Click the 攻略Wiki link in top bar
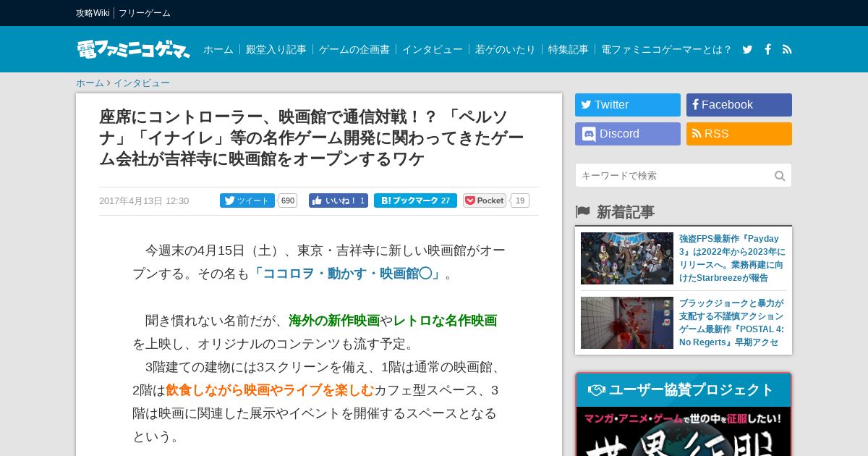 [x=93, y=13]
